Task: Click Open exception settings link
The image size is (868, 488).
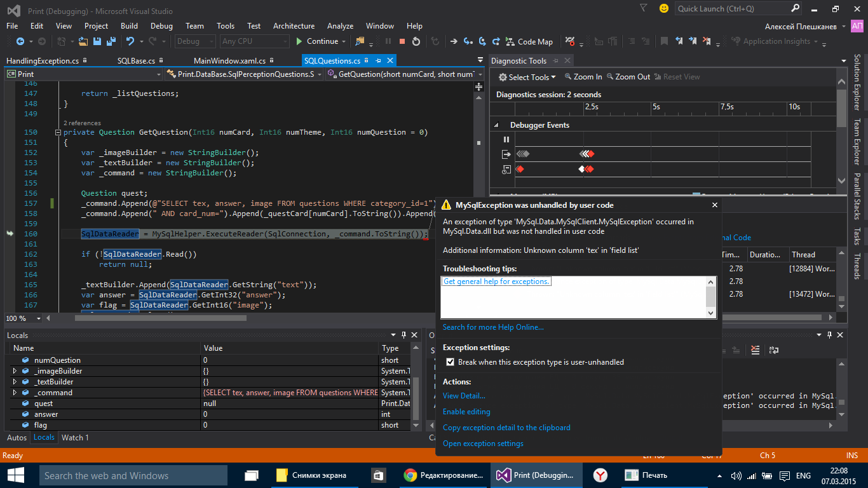Action: click(x=483, y=444)
